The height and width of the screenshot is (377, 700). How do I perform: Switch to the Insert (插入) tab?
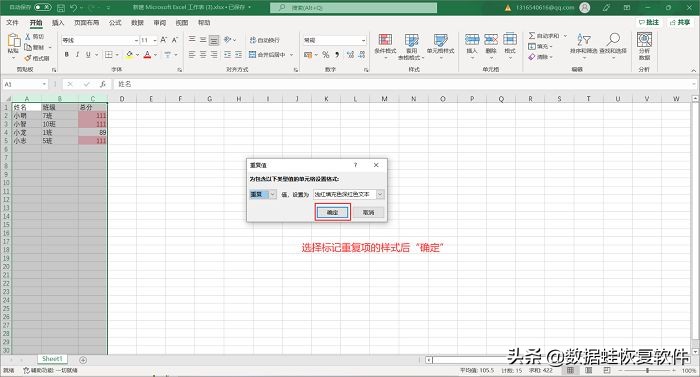(58, 22)
